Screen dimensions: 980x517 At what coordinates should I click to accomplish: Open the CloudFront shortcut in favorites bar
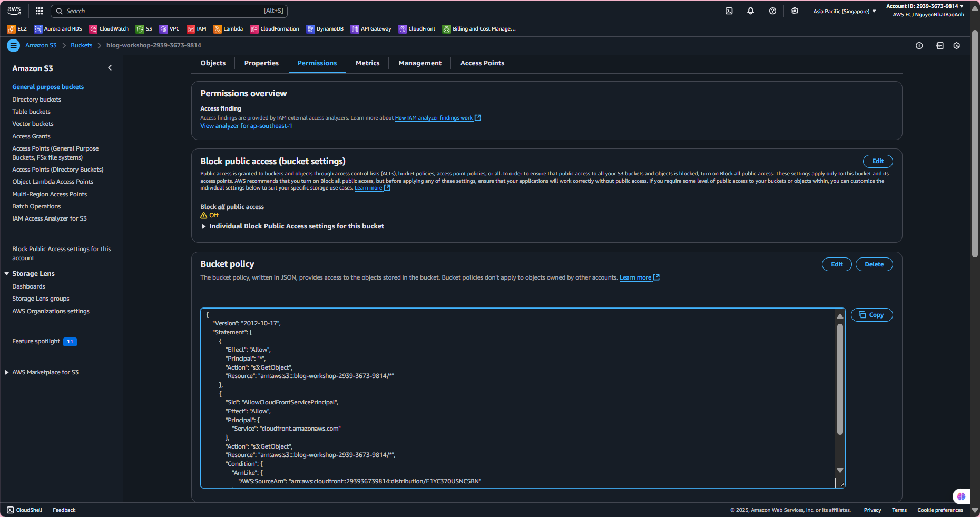point(417,29)
